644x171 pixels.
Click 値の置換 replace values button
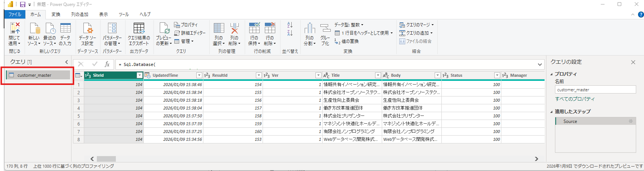(347, 41)
